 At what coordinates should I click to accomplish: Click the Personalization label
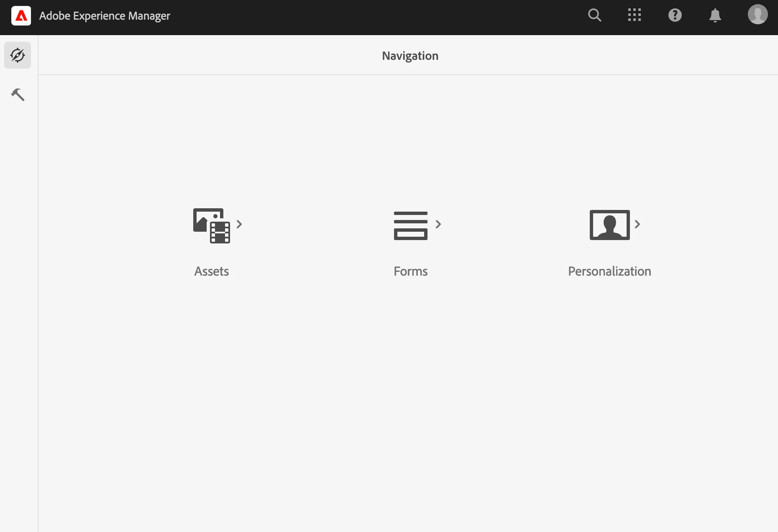point(610,271)
